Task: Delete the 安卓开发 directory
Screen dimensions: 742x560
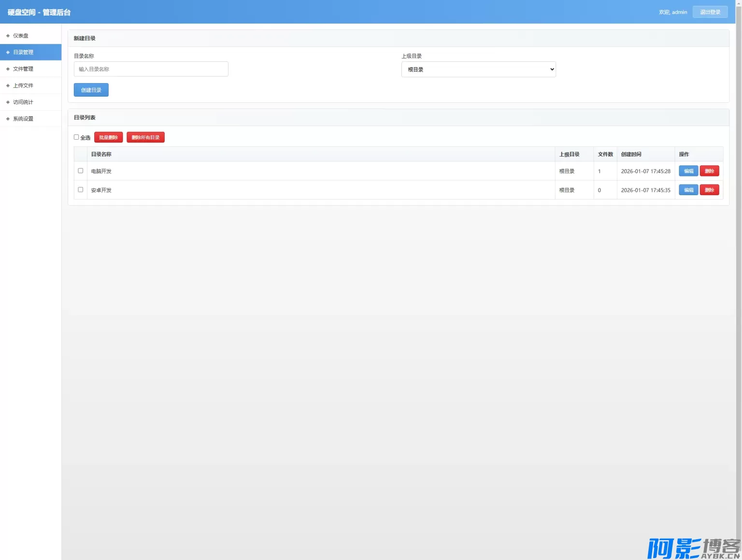Action: pyautogui.click(x=709, y=190)
